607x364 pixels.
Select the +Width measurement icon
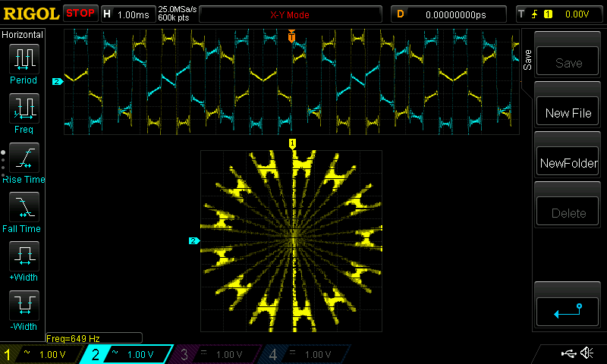pyautogui.click(x=24, y=256)
